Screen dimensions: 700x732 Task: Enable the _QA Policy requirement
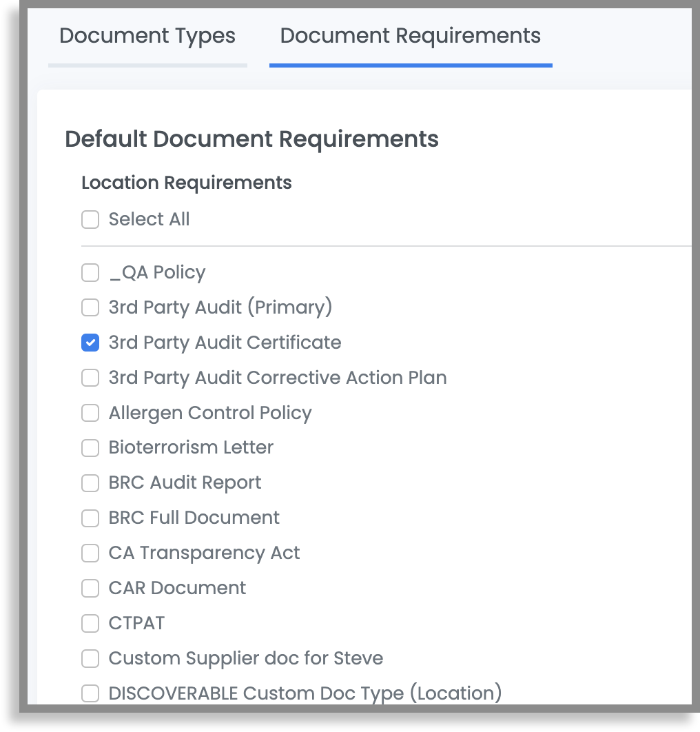(90, 272)
